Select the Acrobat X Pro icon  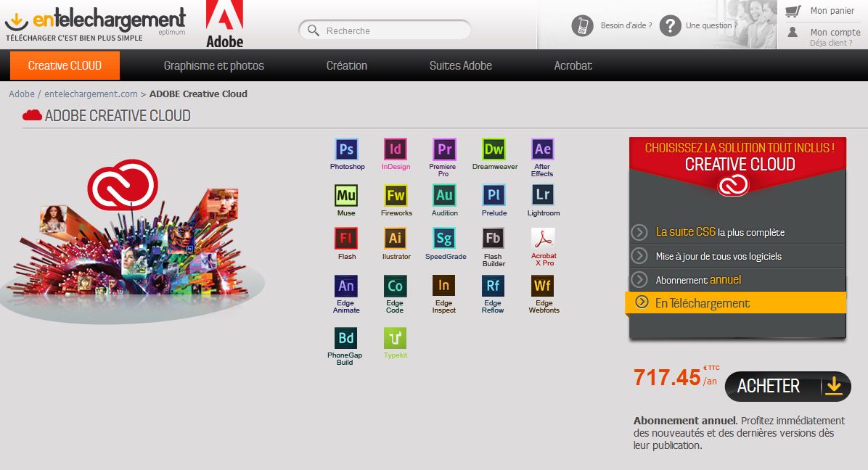click(543, 239)
